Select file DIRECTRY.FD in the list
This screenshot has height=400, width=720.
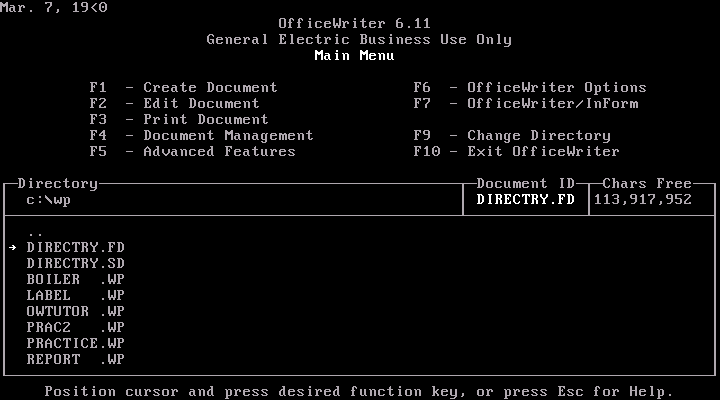pos(75,248)
